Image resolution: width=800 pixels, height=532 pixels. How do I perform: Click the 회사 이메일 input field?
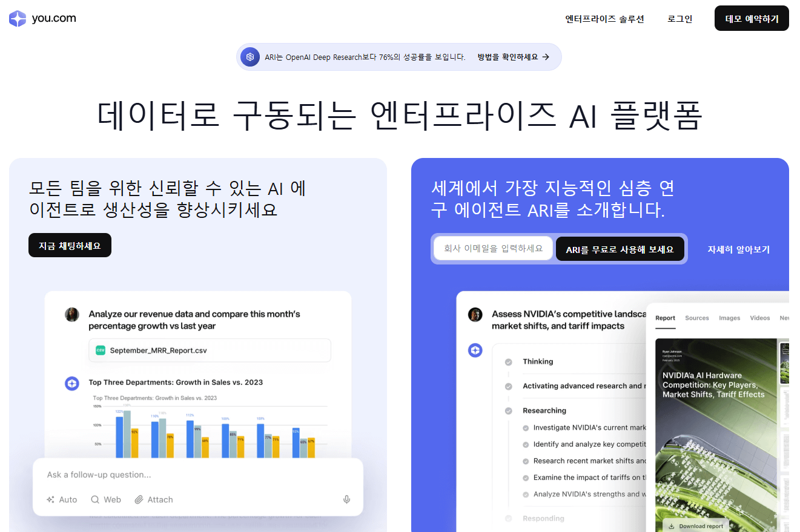coord(492,248)
